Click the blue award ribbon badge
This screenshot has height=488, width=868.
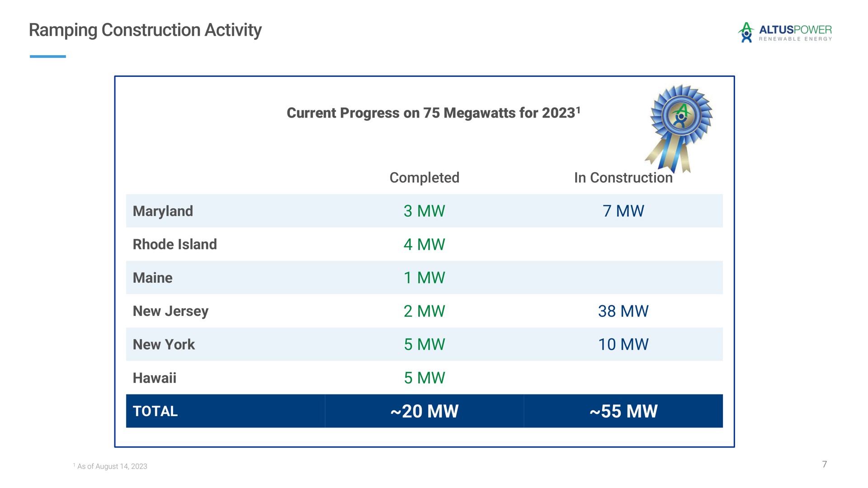click(679, 129)
